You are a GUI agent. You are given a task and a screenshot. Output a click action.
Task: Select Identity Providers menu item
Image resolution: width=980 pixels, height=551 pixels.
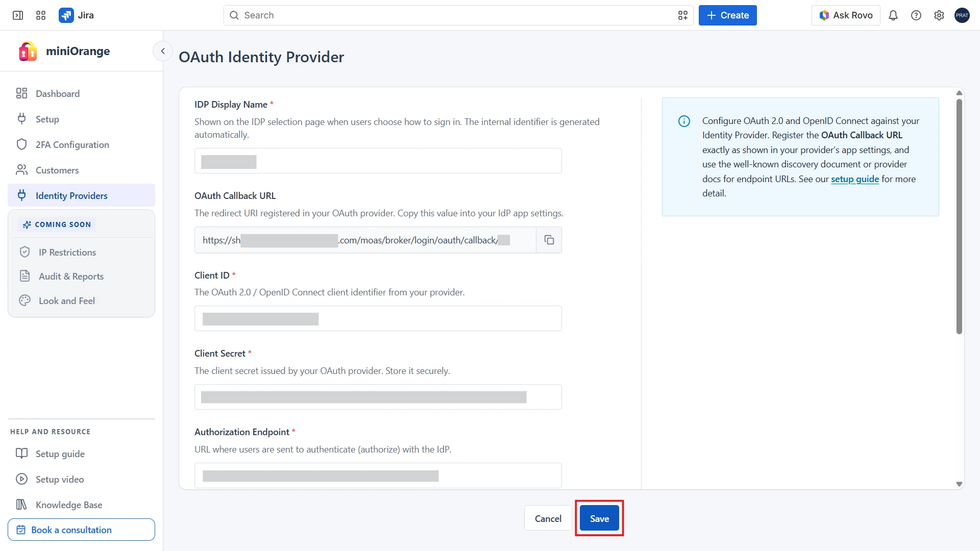(x=82, y=195)
